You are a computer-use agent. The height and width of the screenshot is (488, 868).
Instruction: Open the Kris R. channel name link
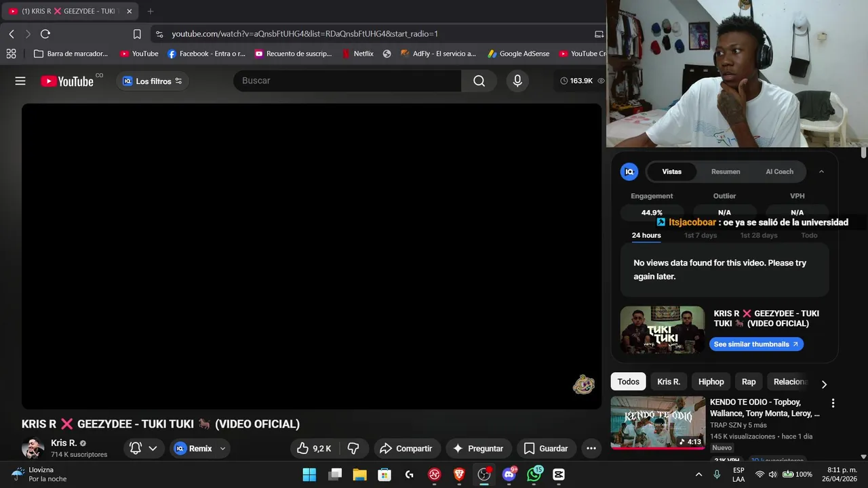click(64, 443)
